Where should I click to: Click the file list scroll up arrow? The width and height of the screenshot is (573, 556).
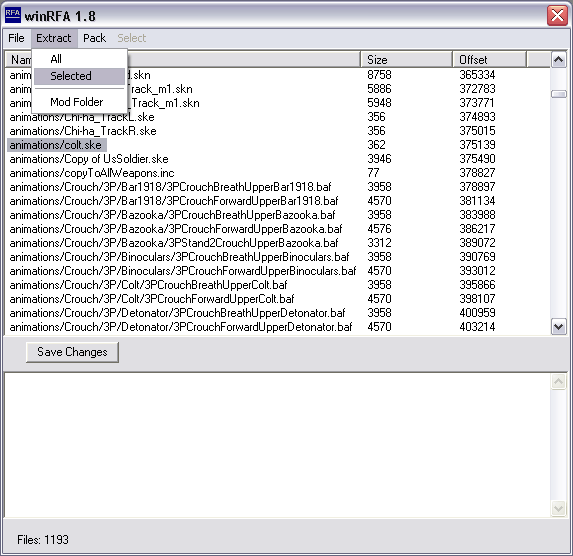coord(558,60)
